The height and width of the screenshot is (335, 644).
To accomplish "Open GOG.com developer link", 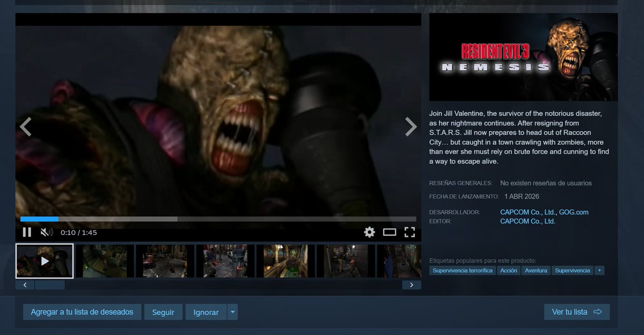I will point(574,212).
